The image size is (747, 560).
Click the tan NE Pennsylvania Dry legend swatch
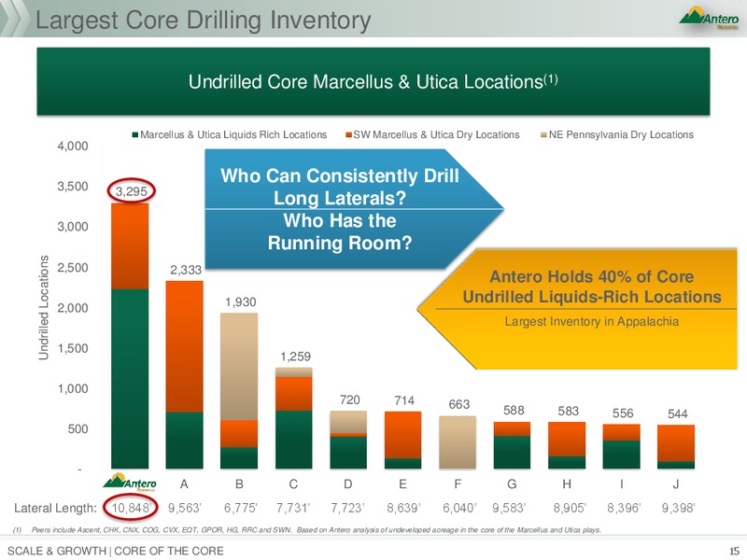point(543,135)
